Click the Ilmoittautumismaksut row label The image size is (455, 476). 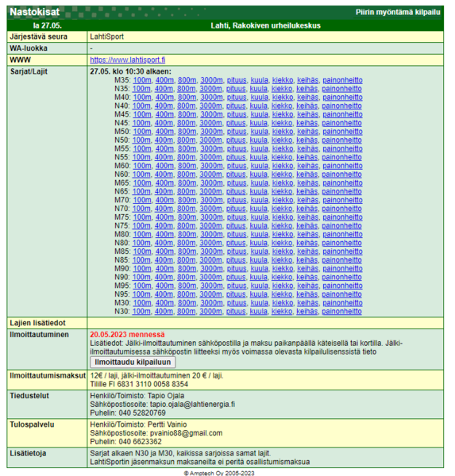click(48, 375)
